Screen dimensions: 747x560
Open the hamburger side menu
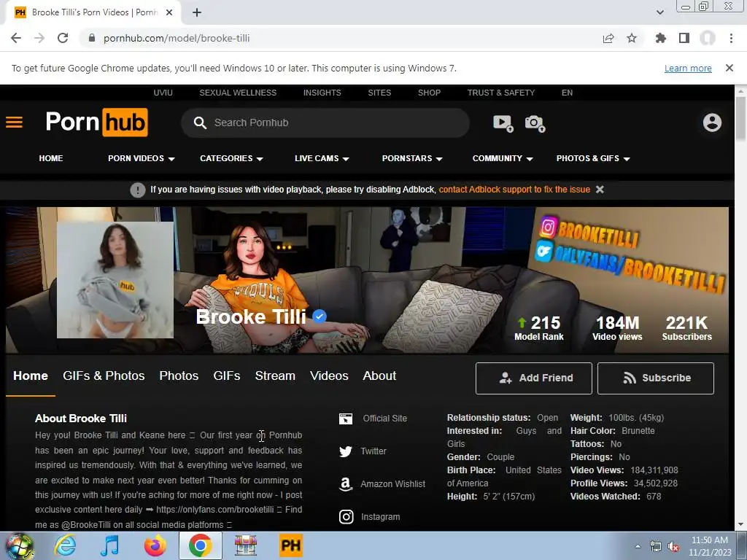click(x=15, y=122)
